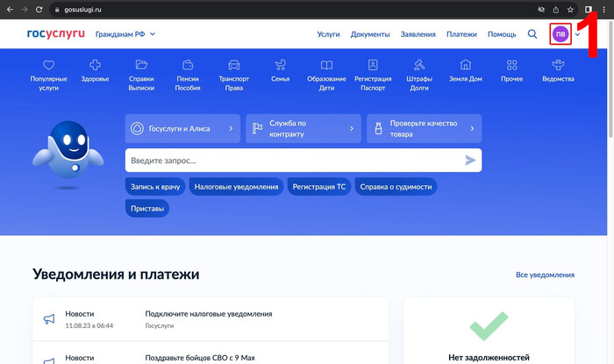Image resolution: width=614 pixels, height=364 pixels.
Task: Open the Здоровье health category icon
Action: pos(95,66)
